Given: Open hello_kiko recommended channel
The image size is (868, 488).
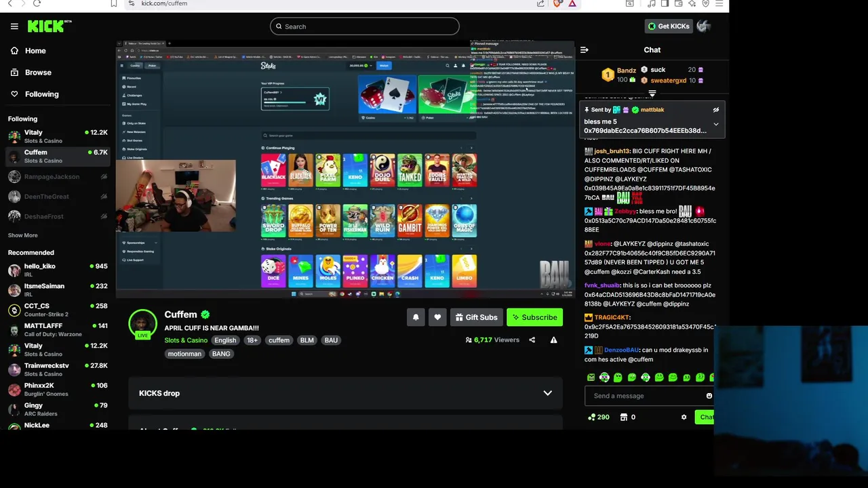Looking at the screenshot, I should (58, 270).
